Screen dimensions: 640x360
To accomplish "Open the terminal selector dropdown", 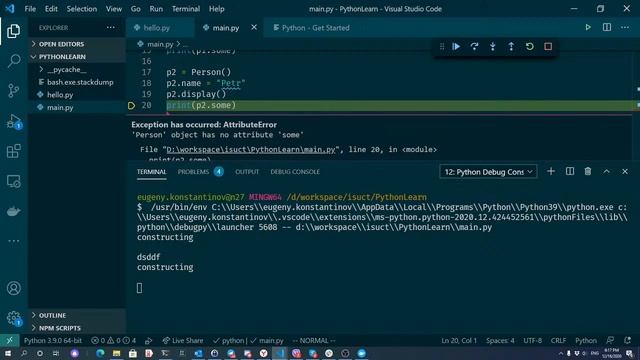I will point(488,172).
